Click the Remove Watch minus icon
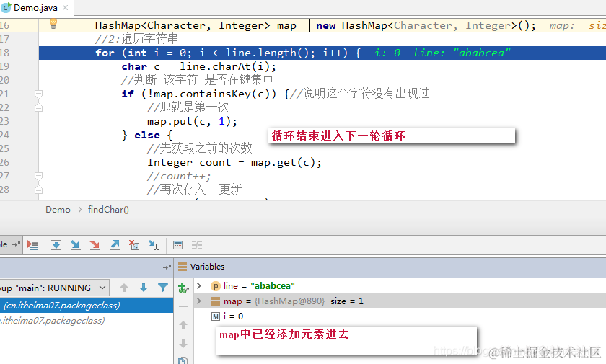Screen dimensions: 606x364 click(183, 306)
